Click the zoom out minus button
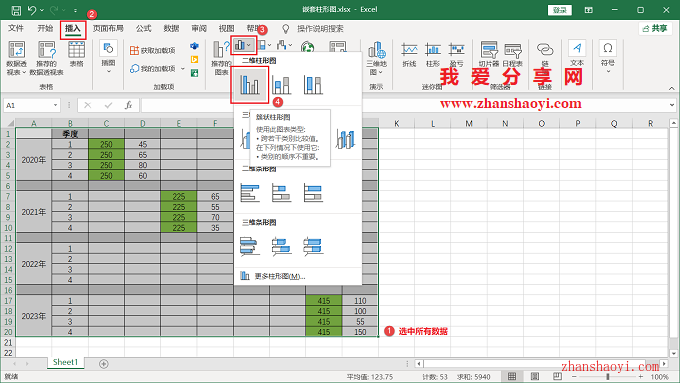The image size is (680, 383). [x=574, y=376]
